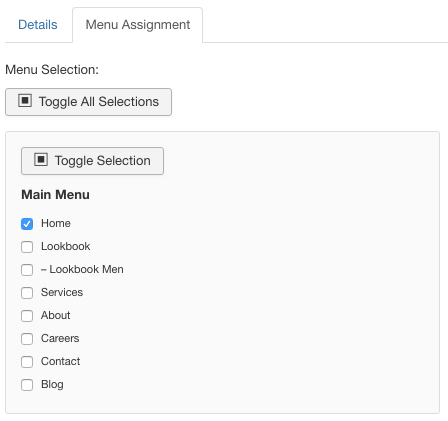Viewport: 448px width, 421px height.
Task: Enable the Lookbook checkbox
Action: click(27, 247)
